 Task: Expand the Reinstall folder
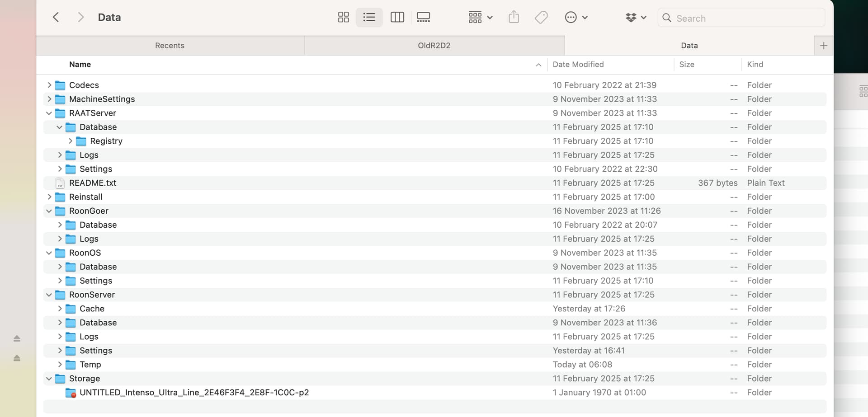tap(49, 197)
